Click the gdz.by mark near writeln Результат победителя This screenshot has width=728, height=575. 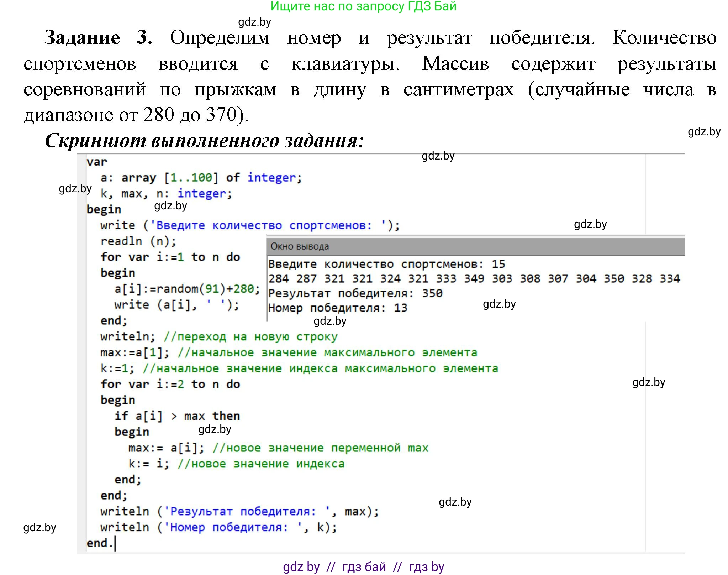click(455, 502)
